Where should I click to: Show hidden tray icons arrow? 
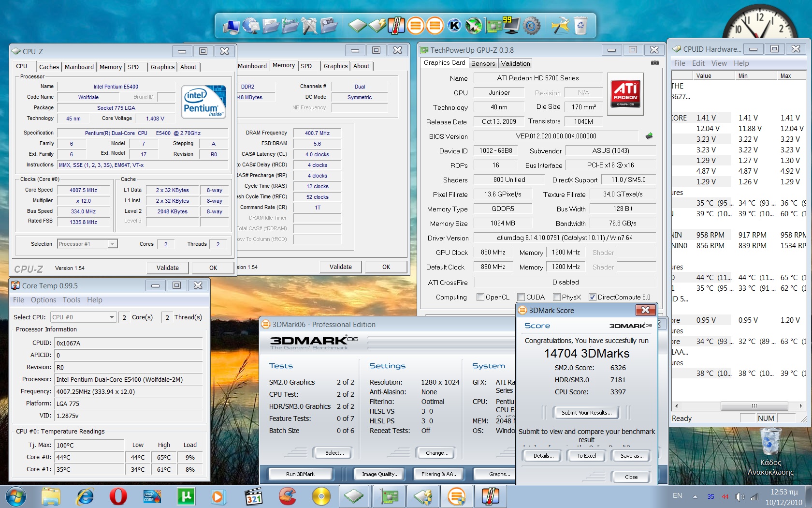pos(695,496)
